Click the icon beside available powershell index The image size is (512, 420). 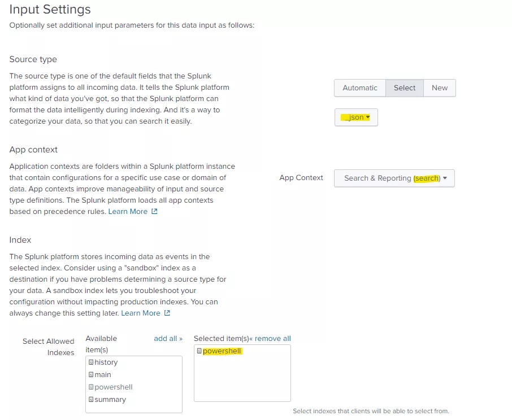point(91,387)
